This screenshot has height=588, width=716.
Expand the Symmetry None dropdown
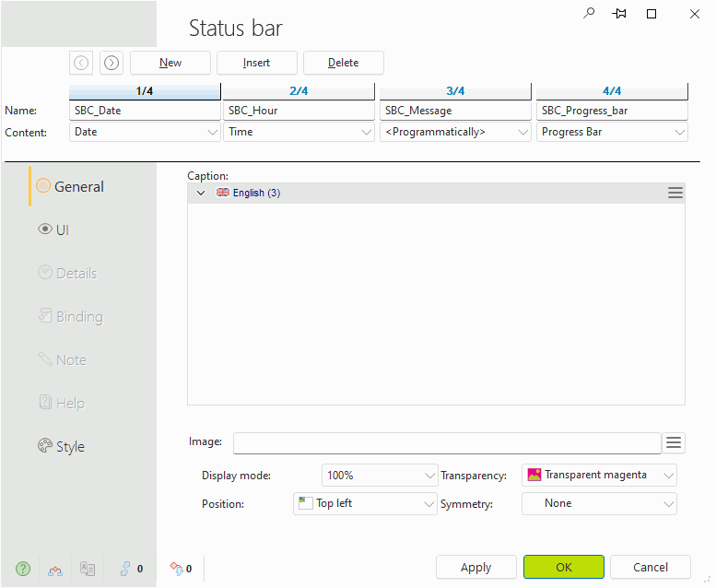tap(599, 503)
